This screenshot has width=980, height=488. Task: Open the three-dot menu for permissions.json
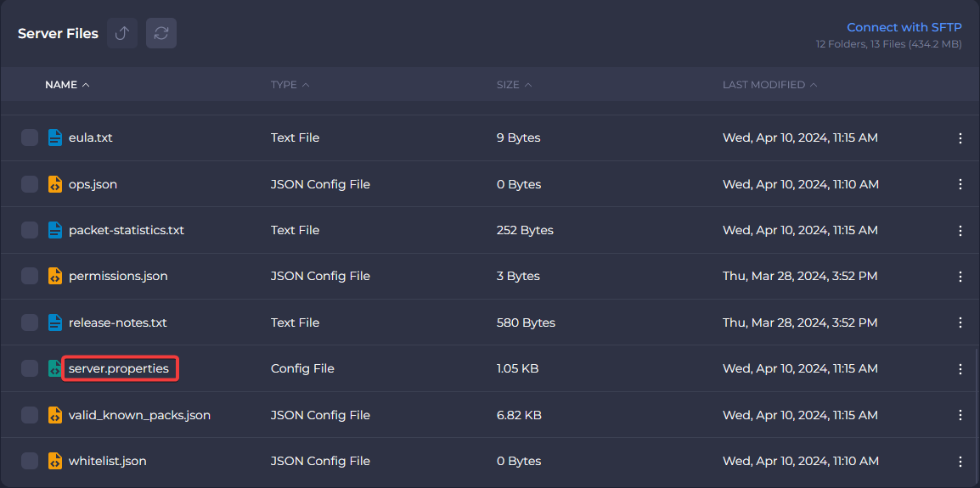tap(960, 277)
